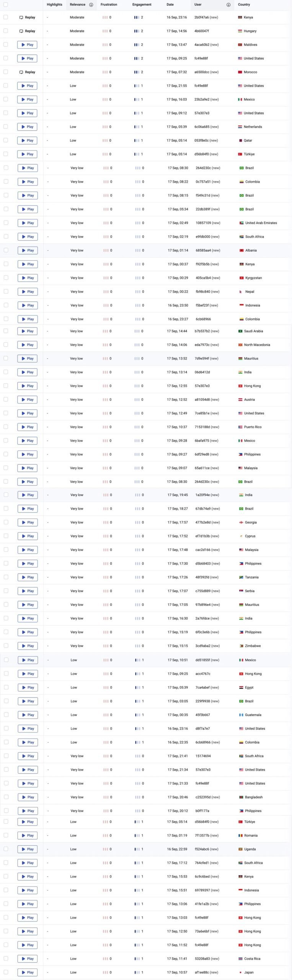
Task: Click the sort arrow icon beside User
Action: [x=228, y=5]
